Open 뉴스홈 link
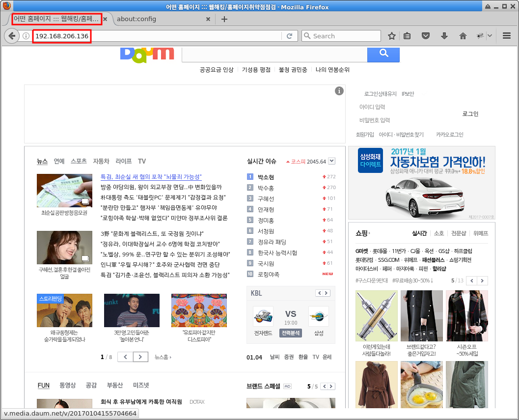Viewport: 519px width, 420px height. point(163,357)
